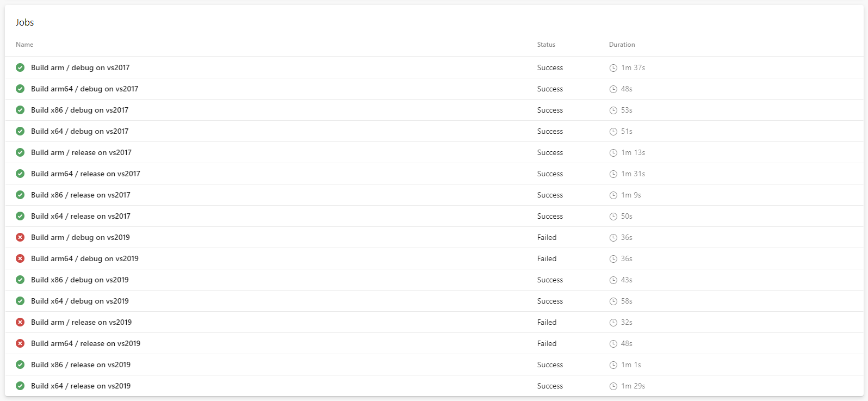Click the Name column header
The width and height of the screenshot is (868, 401).
click(24, 45)
